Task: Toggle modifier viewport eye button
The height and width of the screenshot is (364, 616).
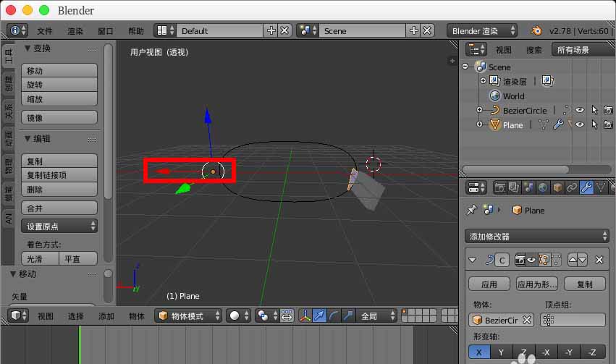Action: 531,260
